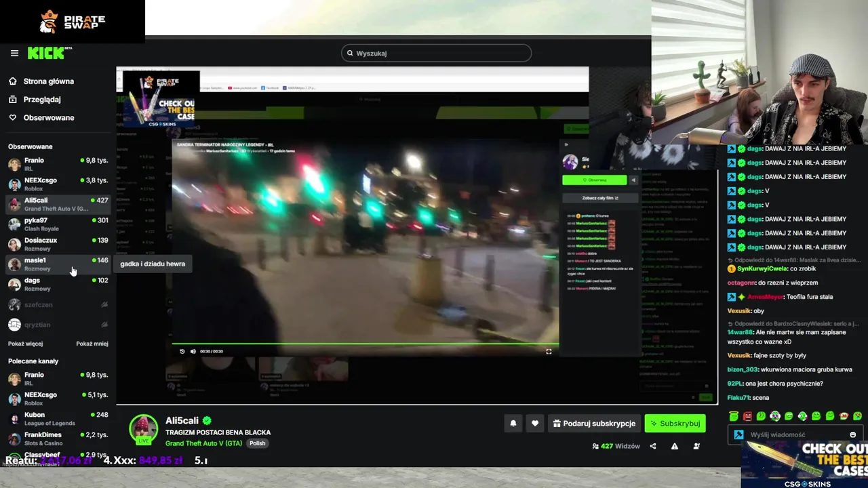Open NEEXcsgo under Polecane kanały

[58, 399]
